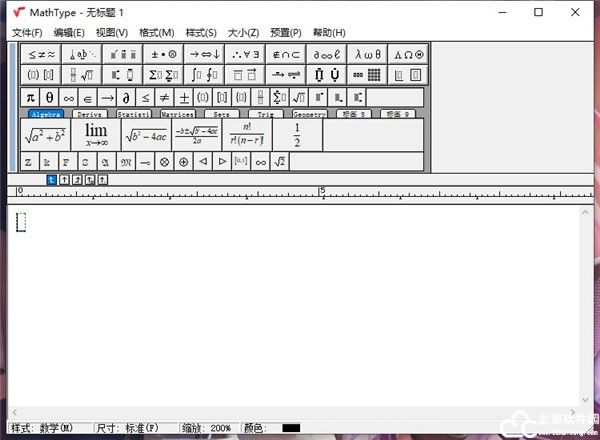Switch to the Matrices tab
The height and width of the screenshot is (440, 600).
click(178, 115)
